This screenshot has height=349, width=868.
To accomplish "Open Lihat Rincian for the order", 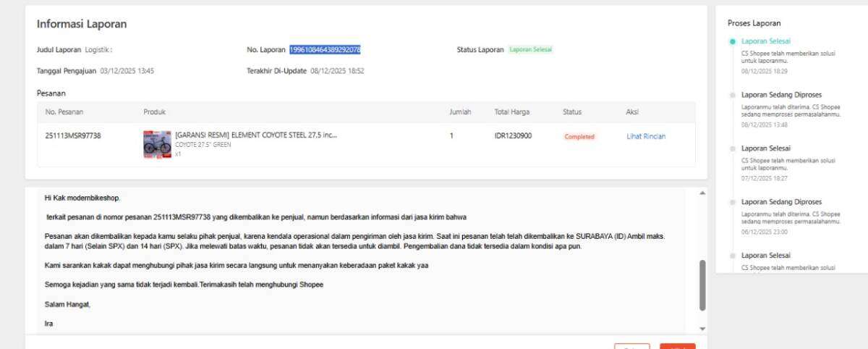I will click(645, 136).
